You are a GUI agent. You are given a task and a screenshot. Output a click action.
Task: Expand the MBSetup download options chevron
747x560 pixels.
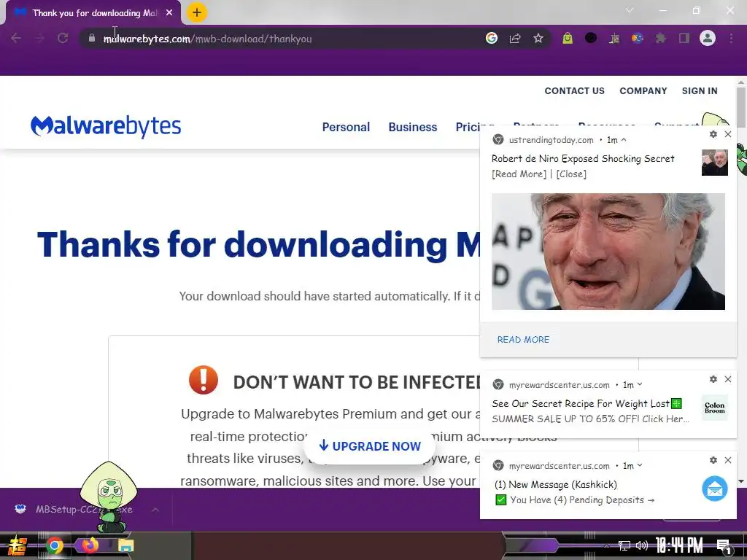(155, 510)
